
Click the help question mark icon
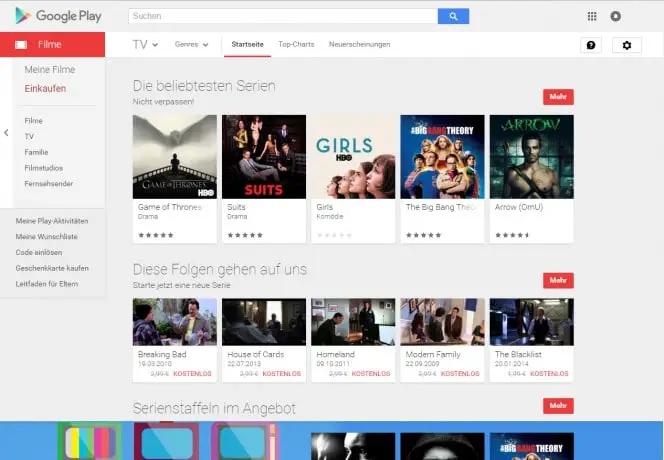pyautogui.click(x=591, y=45)
